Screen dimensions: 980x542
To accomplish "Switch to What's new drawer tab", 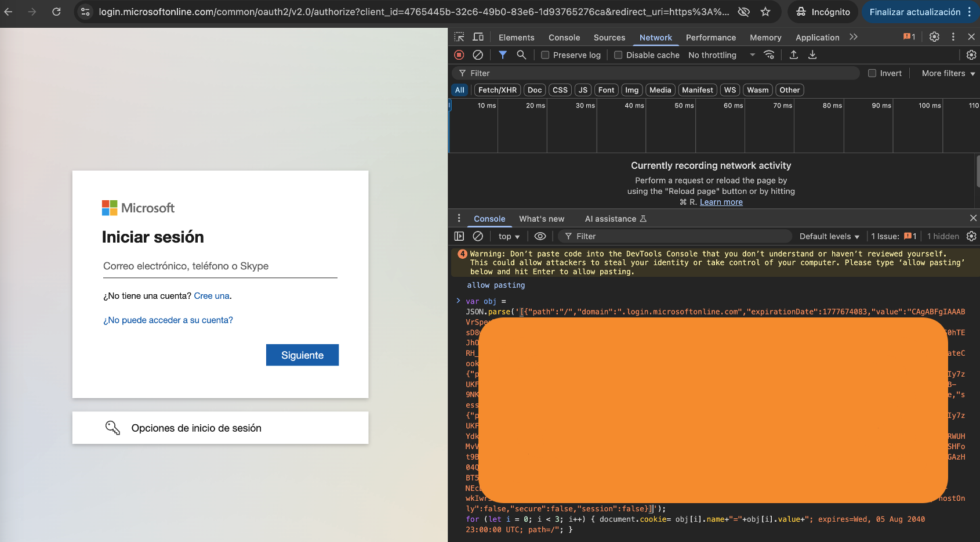I will coord(542,219).
